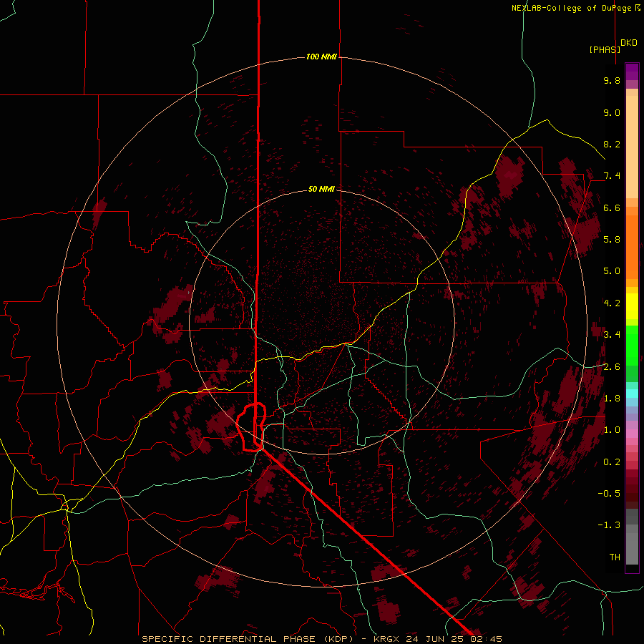644x644 pixels.
Task: Click the 1.8 legend value
Action: tap(612, 398)
